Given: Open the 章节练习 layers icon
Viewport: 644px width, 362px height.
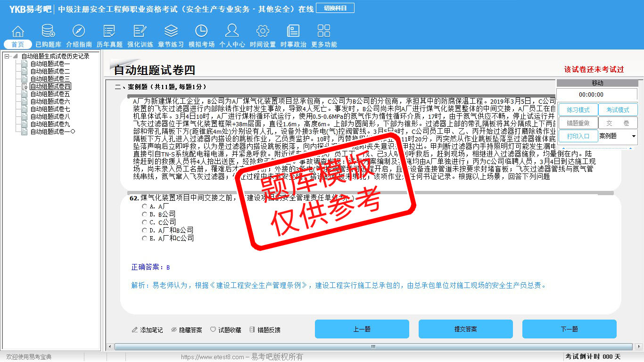Looking at the screenshot, I should point(171,31).
